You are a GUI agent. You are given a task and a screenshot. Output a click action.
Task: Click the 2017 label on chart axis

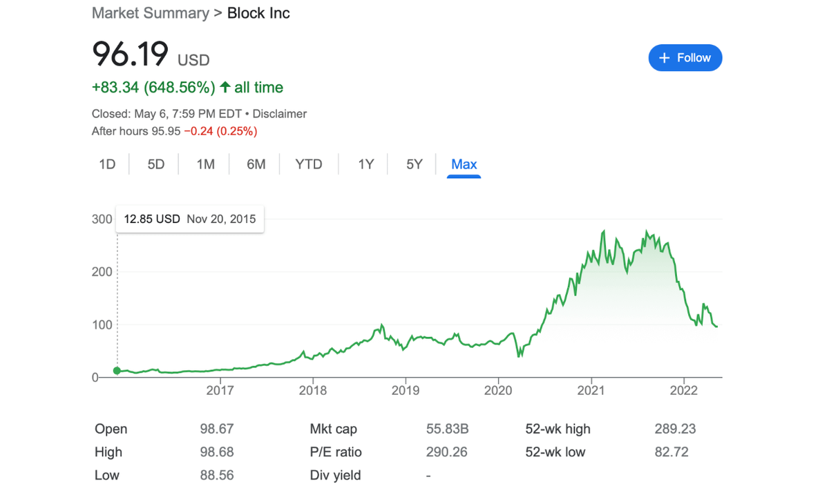click(x=220, y=391)
